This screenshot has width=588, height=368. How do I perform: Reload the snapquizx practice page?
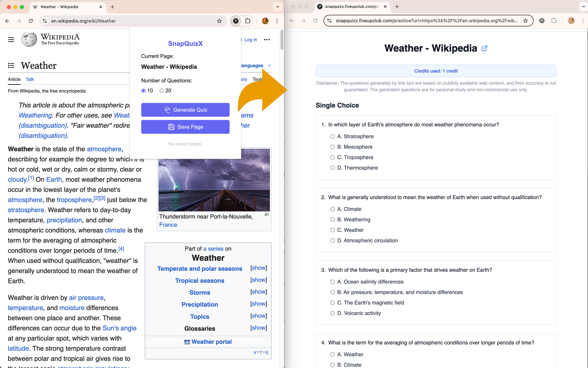(315, 21)
